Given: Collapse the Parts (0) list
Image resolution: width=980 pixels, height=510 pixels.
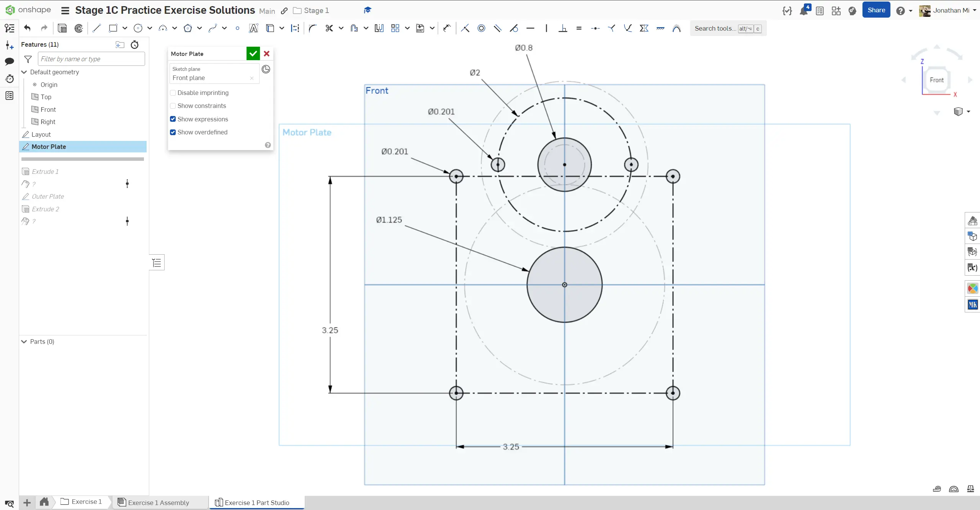Looking at the screenshot, I should click(24, 342).
